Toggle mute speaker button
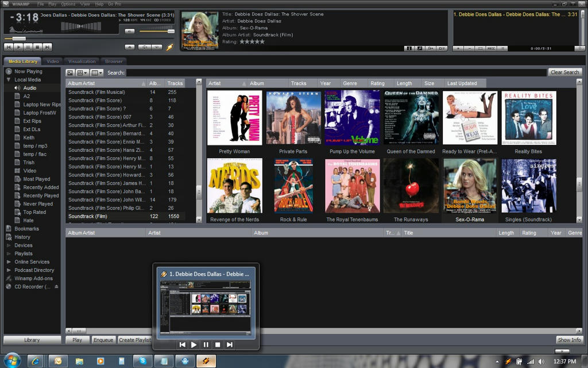 130,31
